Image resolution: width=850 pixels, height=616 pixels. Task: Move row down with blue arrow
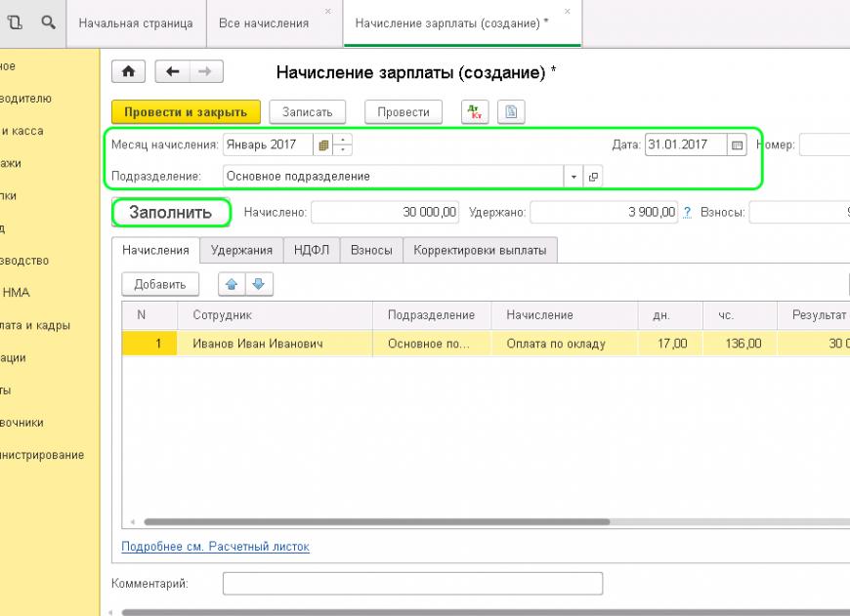[x=259, y=284]
